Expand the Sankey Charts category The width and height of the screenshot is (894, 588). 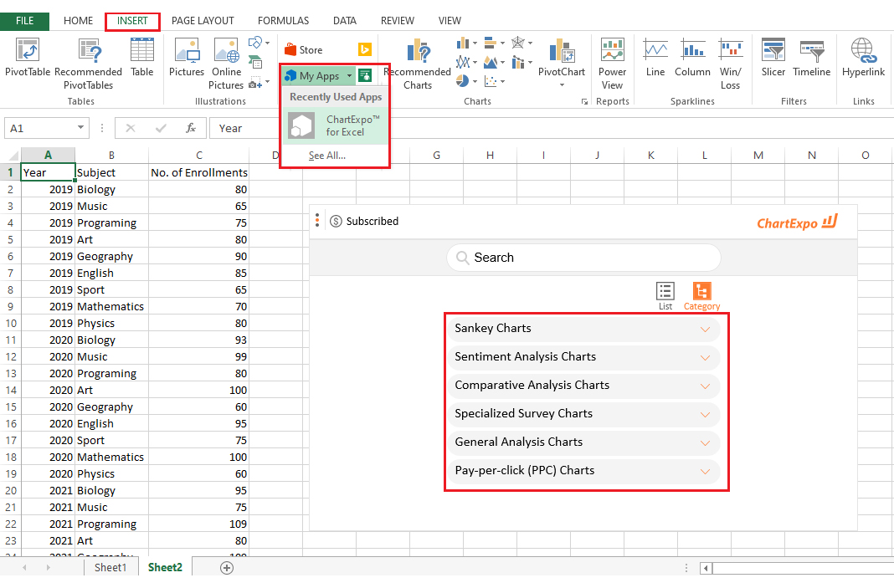point(583,329)
